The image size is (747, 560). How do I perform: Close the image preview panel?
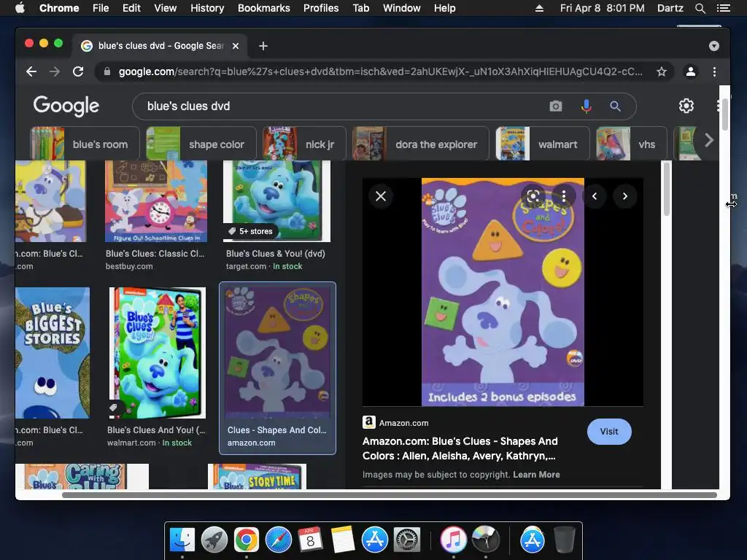pos(381,195)
